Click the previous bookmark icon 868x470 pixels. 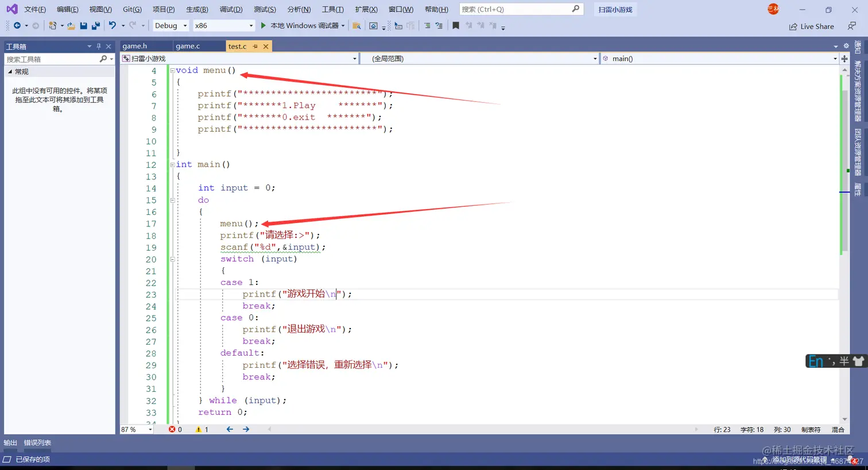[469, 26]
